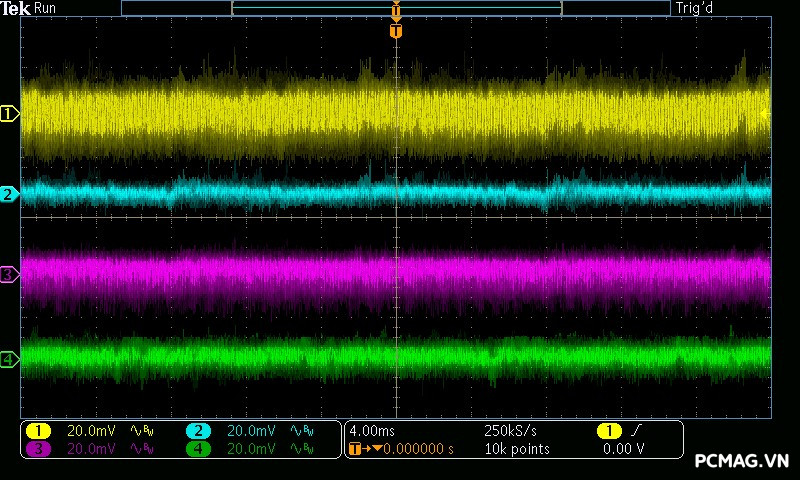Select the green channel 4 ground marker
The height and width of the screenshot is (480, 800).
pyautogui.click(x=10, y=359)
